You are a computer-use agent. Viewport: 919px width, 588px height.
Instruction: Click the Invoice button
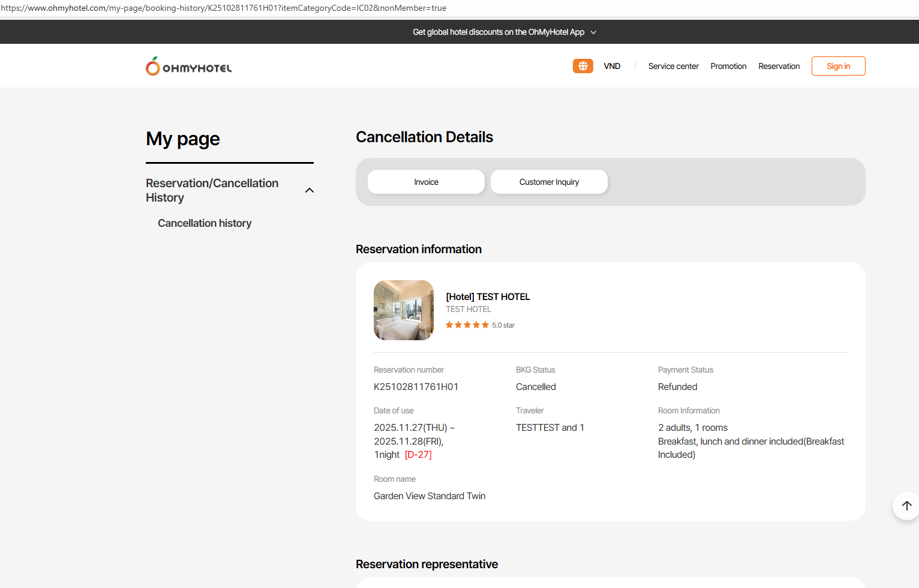click(426, 182)
